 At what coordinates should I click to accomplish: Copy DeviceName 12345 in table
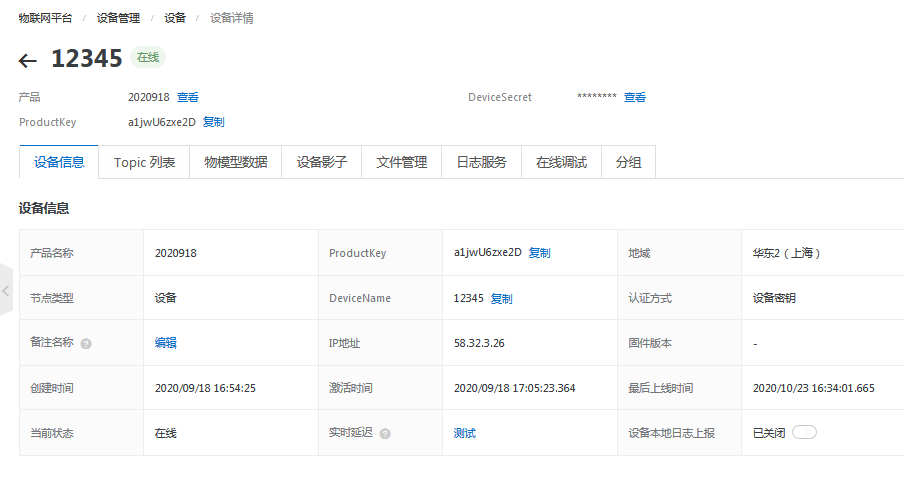[x=501, y=299]
